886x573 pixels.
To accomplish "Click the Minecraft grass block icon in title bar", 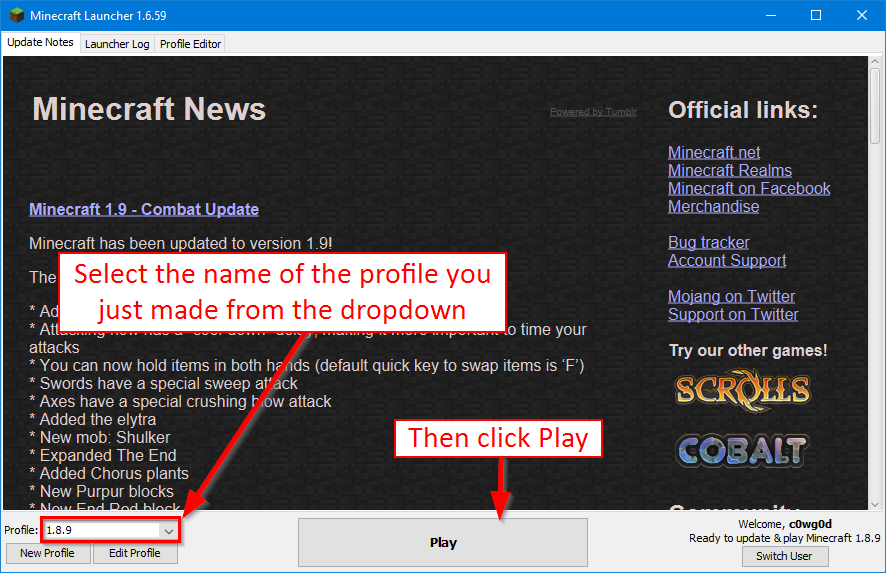I will [16, 15].
